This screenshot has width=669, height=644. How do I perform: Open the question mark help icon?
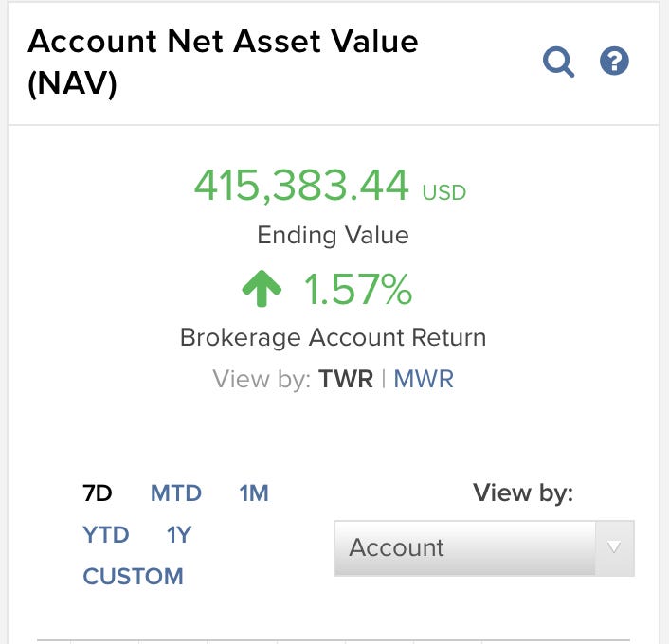(615, 63)
